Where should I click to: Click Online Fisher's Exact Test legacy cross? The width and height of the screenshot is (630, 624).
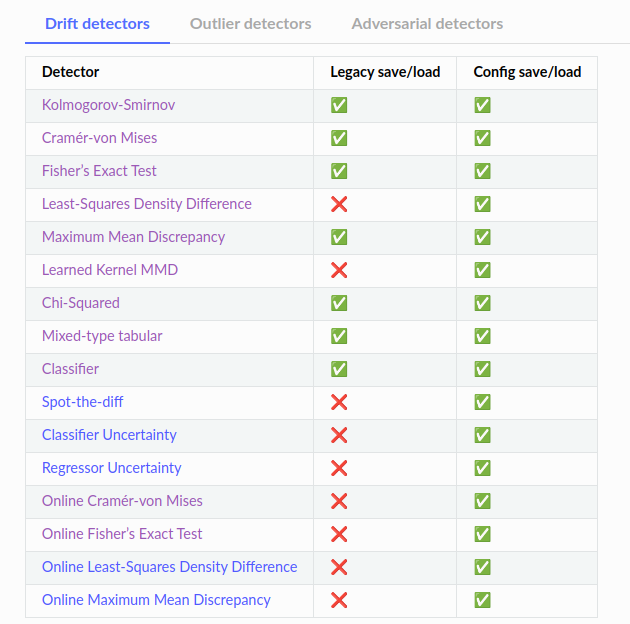339,534
